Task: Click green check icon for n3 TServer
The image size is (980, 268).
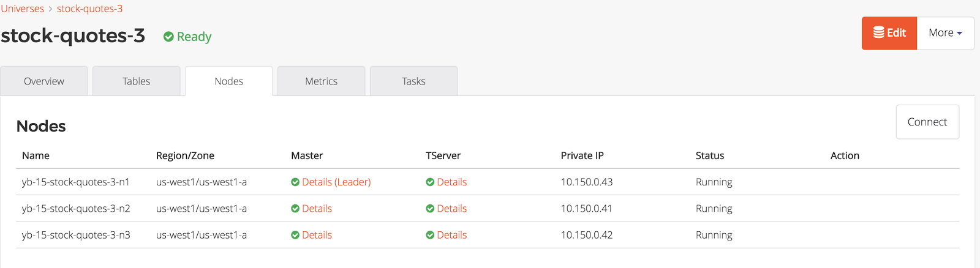Action: tap(430, 235)
